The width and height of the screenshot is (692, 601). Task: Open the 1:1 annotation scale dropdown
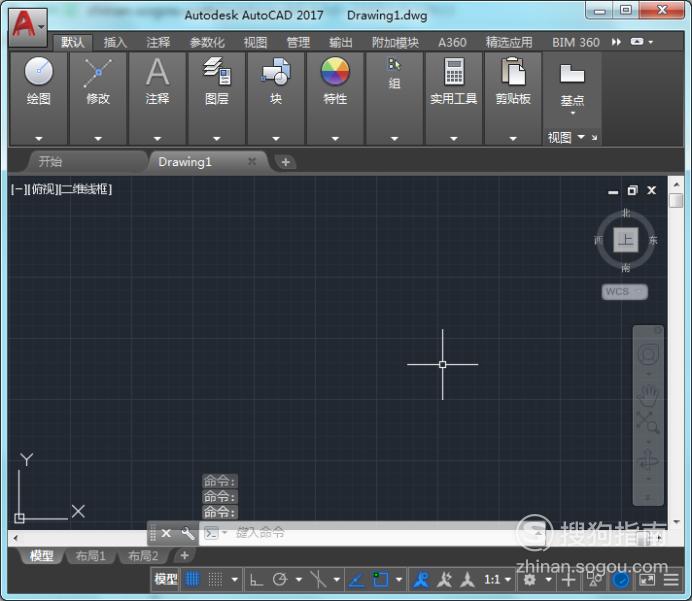[x=498, y=579]
